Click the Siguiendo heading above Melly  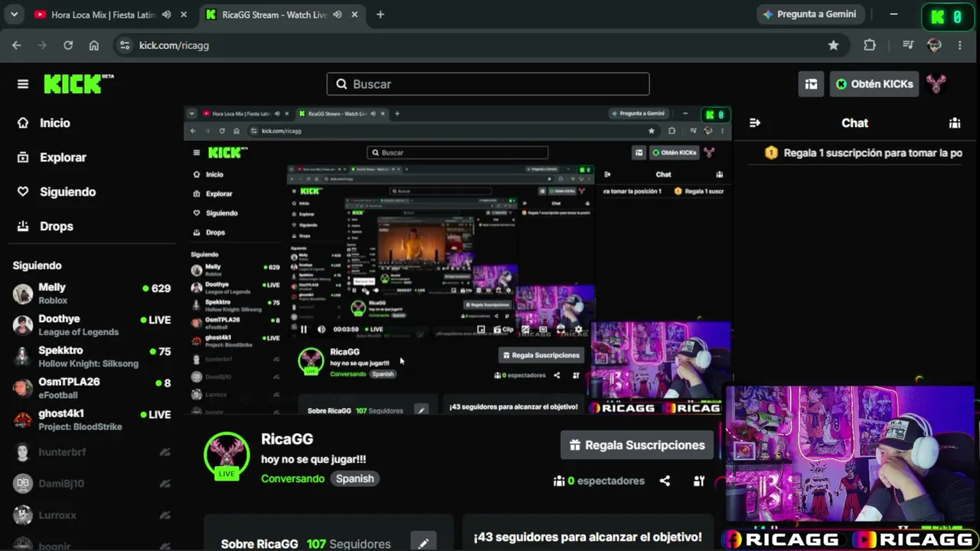38,266
